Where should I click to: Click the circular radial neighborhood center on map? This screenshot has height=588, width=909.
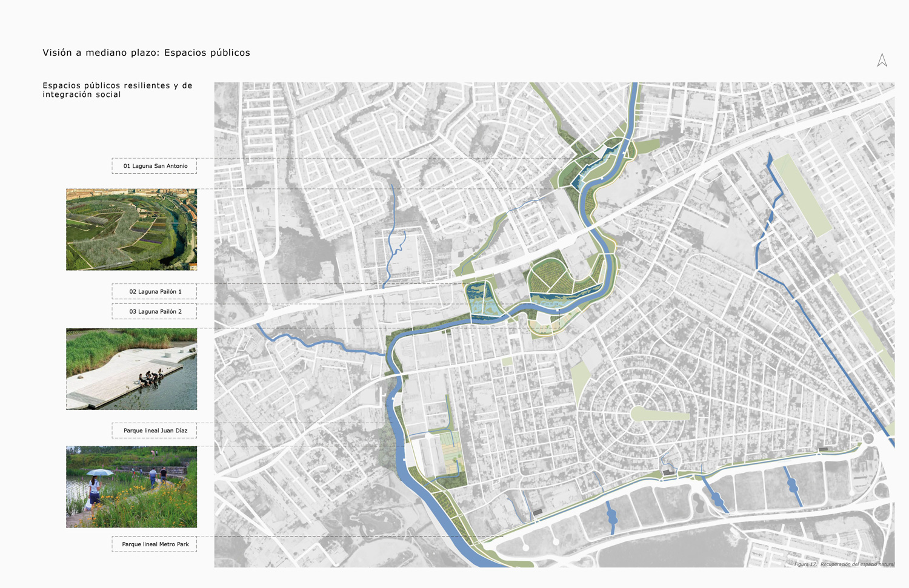click(x=637, y=414)
